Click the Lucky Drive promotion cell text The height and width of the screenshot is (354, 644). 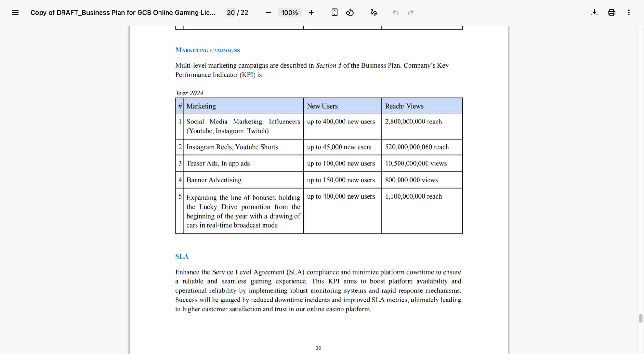tap(243, 211)
